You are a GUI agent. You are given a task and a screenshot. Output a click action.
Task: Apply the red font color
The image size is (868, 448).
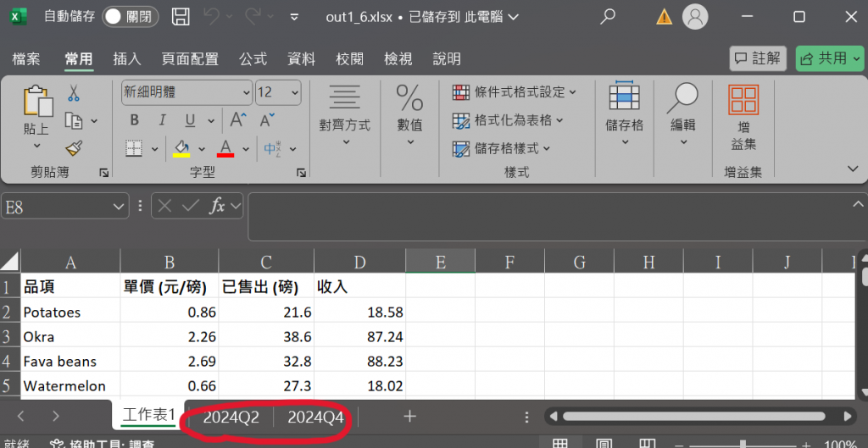[225, 148]
